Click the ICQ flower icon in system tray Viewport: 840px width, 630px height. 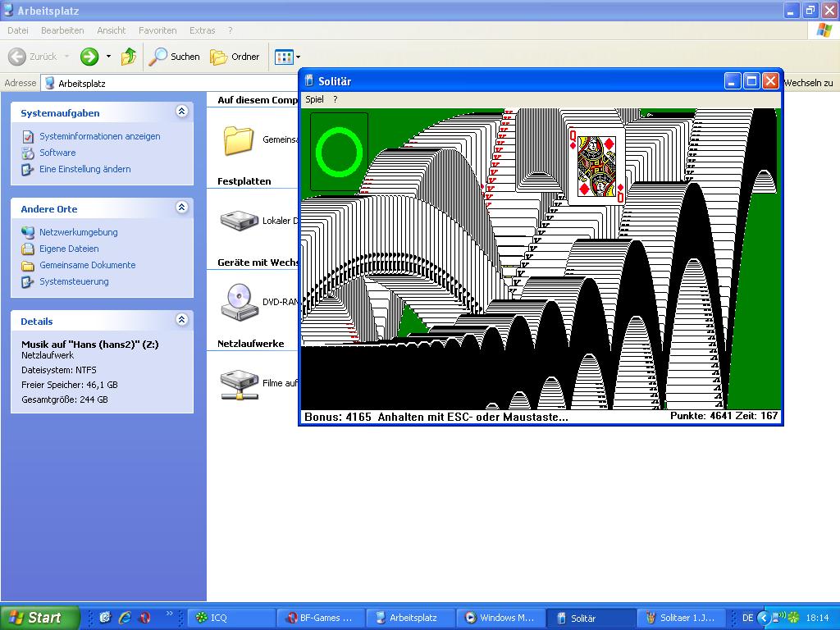coord(793,618)
